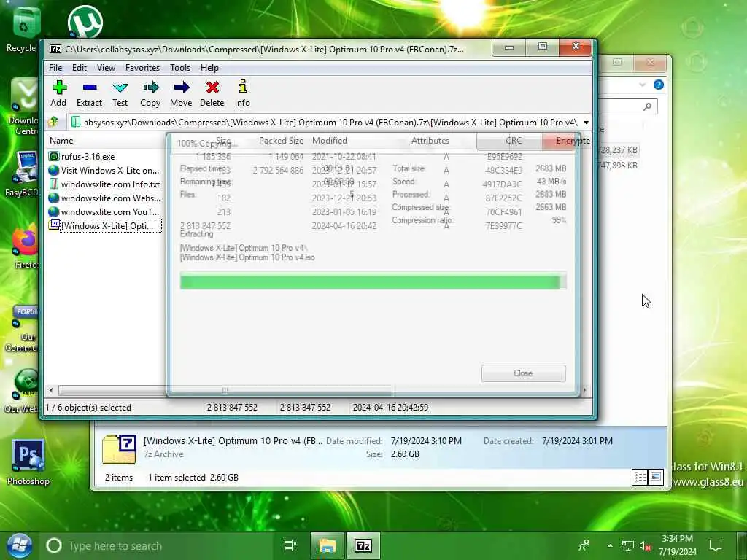Select rufus-3.16.exe in the file list
Screen dimensions: 747x560
88,157
